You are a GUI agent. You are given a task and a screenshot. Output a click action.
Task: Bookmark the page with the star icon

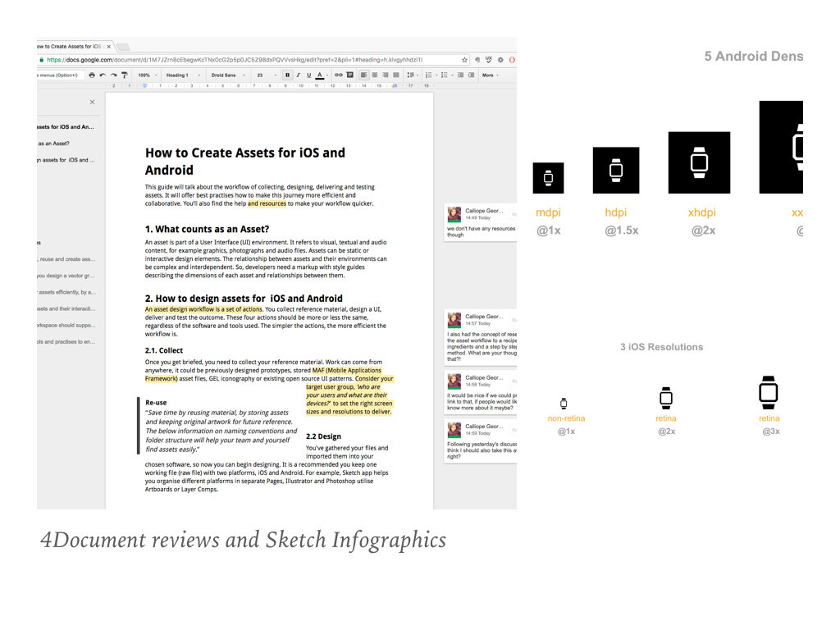click(x=464, y=60)
